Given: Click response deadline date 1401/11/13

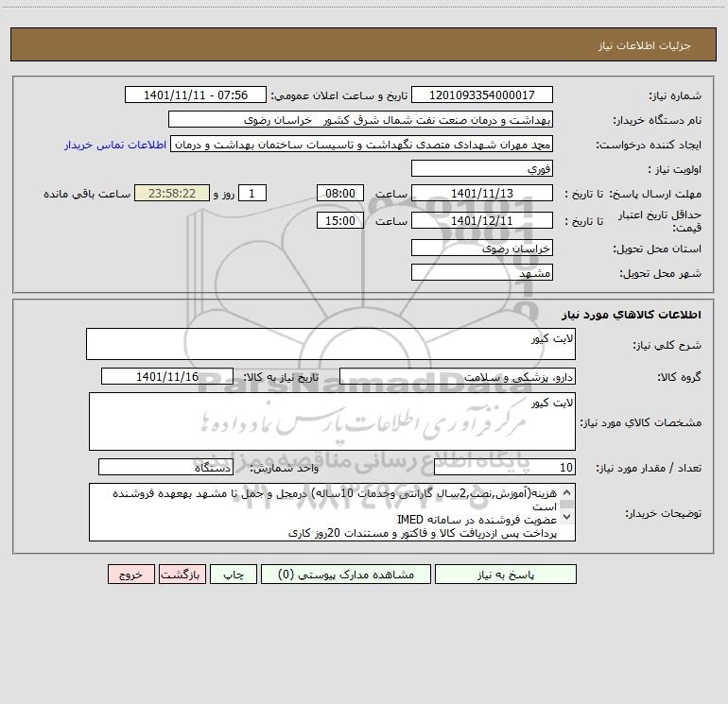Looking at the screenshot, I should (x=482, y=193).
